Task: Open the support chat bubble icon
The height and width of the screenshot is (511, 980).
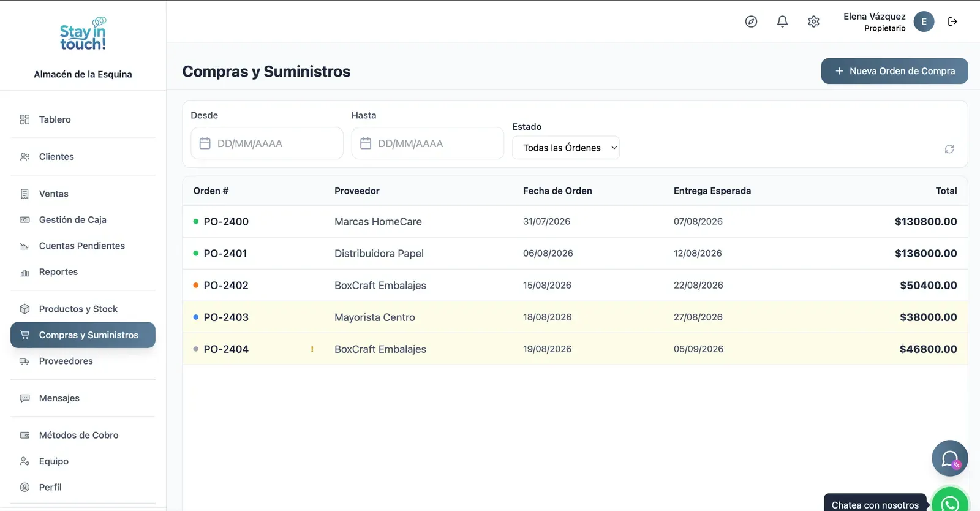Action: (950, 458)
